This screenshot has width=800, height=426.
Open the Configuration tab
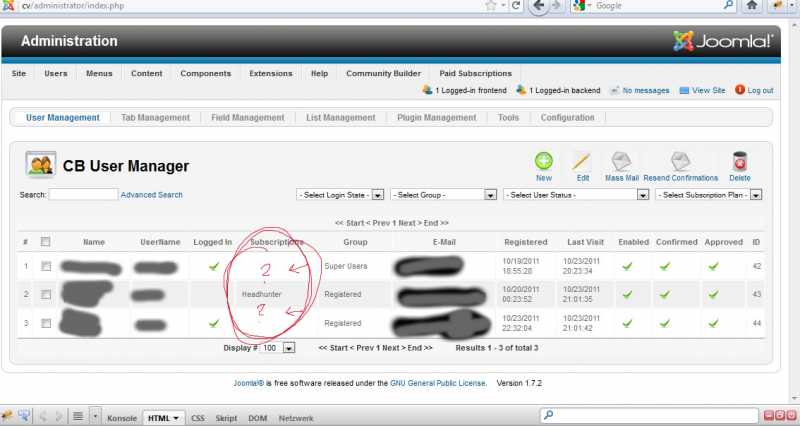[x=567, y=117]
